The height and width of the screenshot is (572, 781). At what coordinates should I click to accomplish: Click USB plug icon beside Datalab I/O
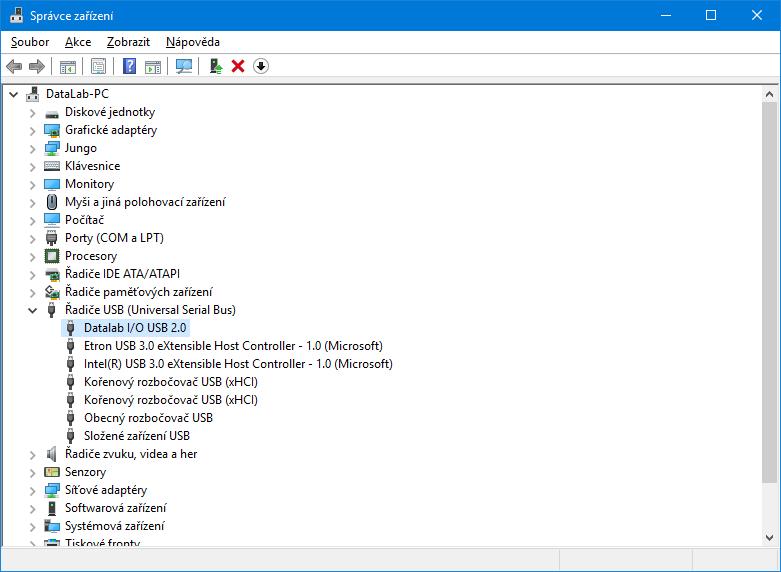point(71,328)
